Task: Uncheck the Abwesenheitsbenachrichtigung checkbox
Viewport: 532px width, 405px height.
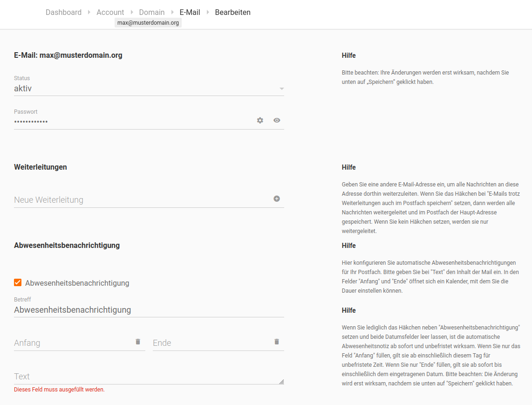Action: [18, 282]
